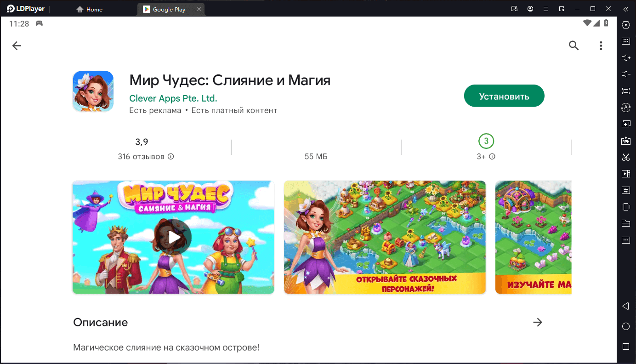Take a screenshot with scissors icon
Screen dimensions: 636x364
625,157
